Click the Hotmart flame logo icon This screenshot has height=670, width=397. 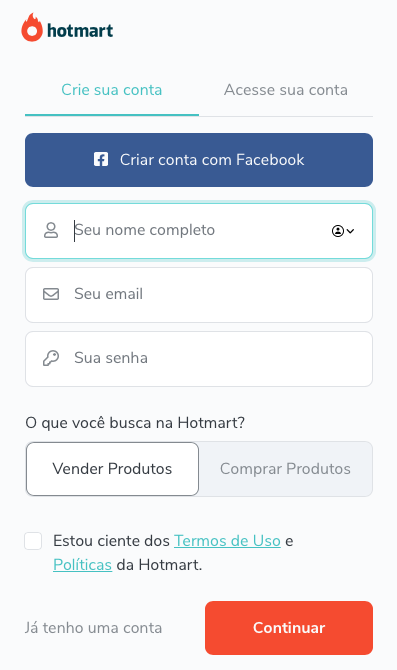pyautogui.click(x=32, y=27)
